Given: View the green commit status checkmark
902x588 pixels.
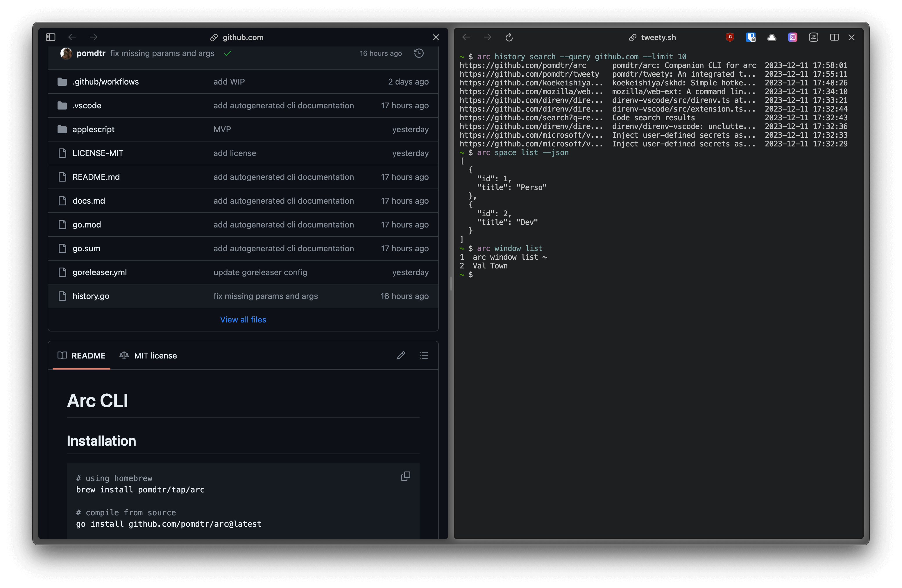Looking at the screenshot, I should coord(228,53).
